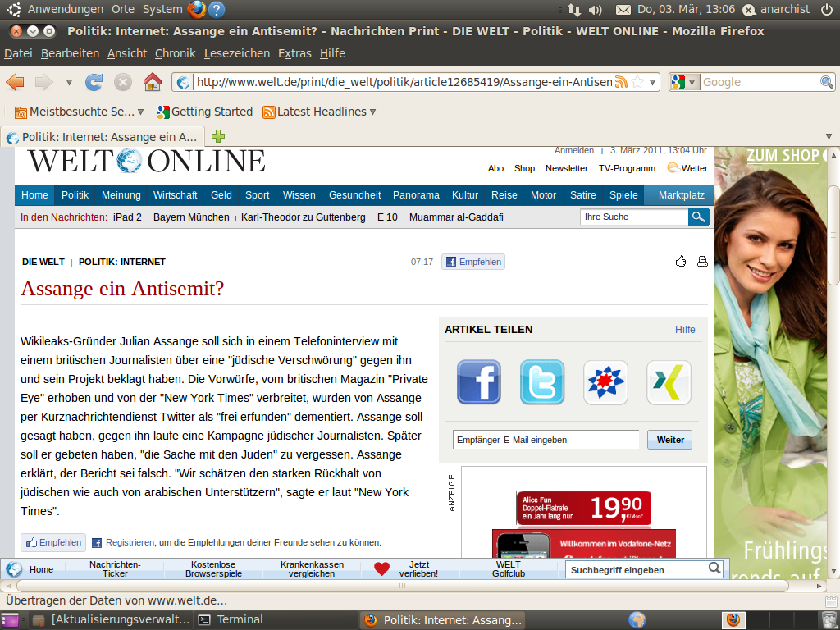This screenshot has width=840, height=630.
Task: Click the Weiter button for e-mail sharing
Action: tap(669, 440)
